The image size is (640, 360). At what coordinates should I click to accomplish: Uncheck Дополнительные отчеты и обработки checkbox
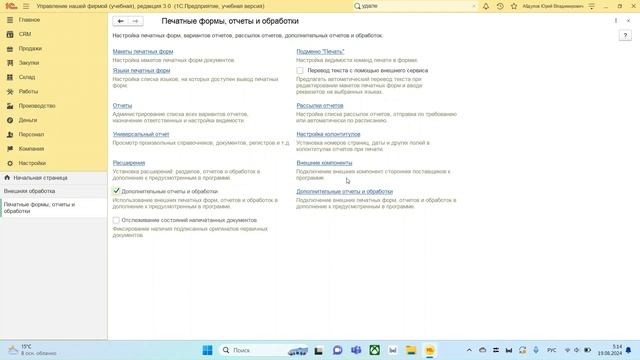click(116, 191)
